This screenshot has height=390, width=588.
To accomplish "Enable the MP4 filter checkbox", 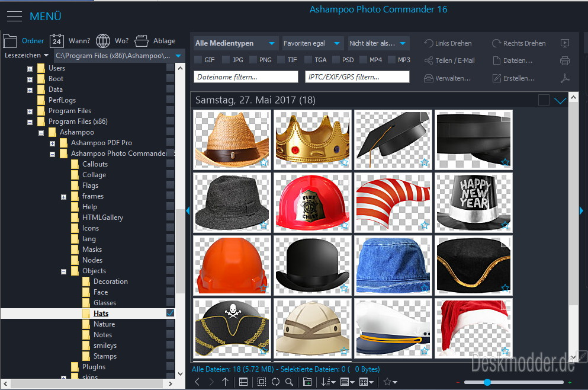I will tap(363, 60).
